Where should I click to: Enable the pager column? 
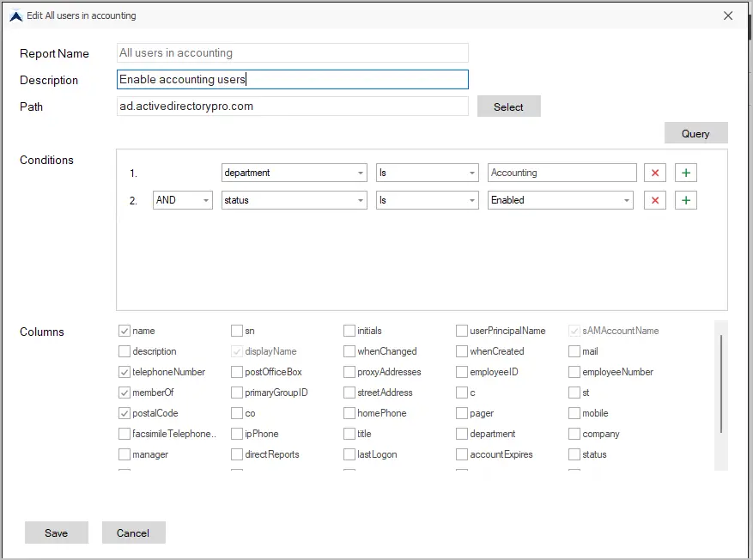pyautogui.click(x=461, y=413)
